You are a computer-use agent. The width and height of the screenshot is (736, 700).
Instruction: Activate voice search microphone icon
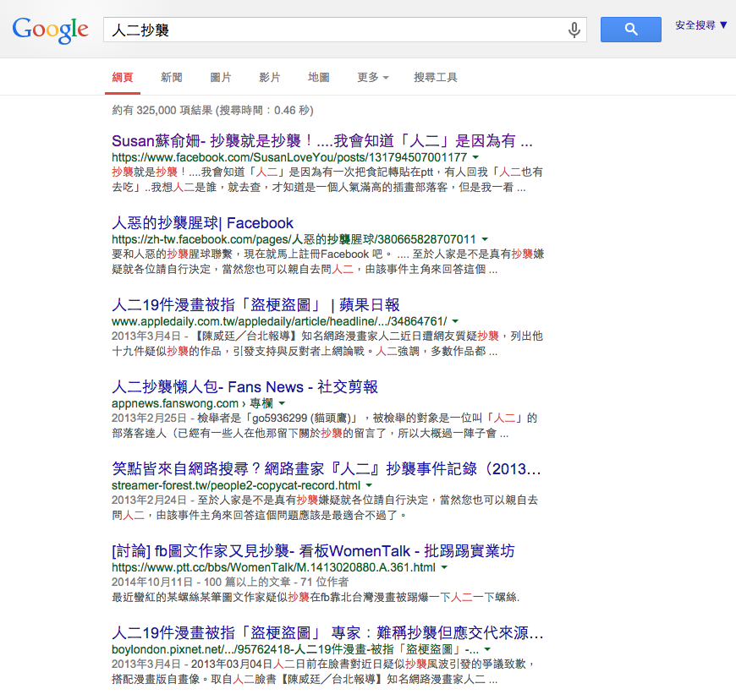(574, 30)
